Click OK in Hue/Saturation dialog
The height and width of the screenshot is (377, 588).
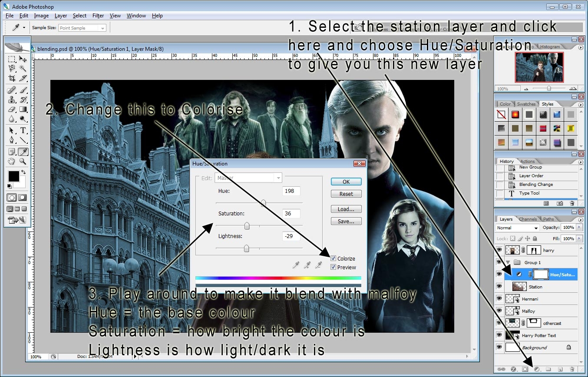[346, 182]
